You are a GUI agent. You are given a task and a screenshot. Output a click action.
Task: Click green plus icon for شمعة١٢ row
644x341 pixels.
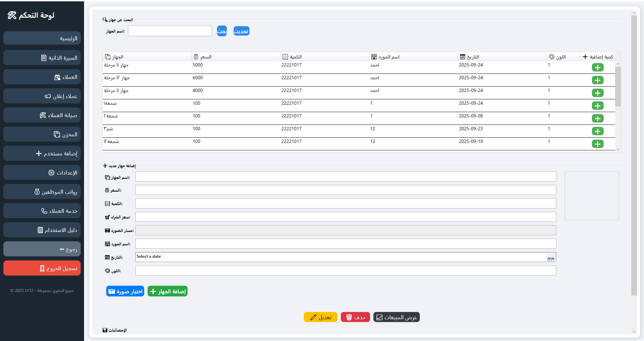point(597,144)
